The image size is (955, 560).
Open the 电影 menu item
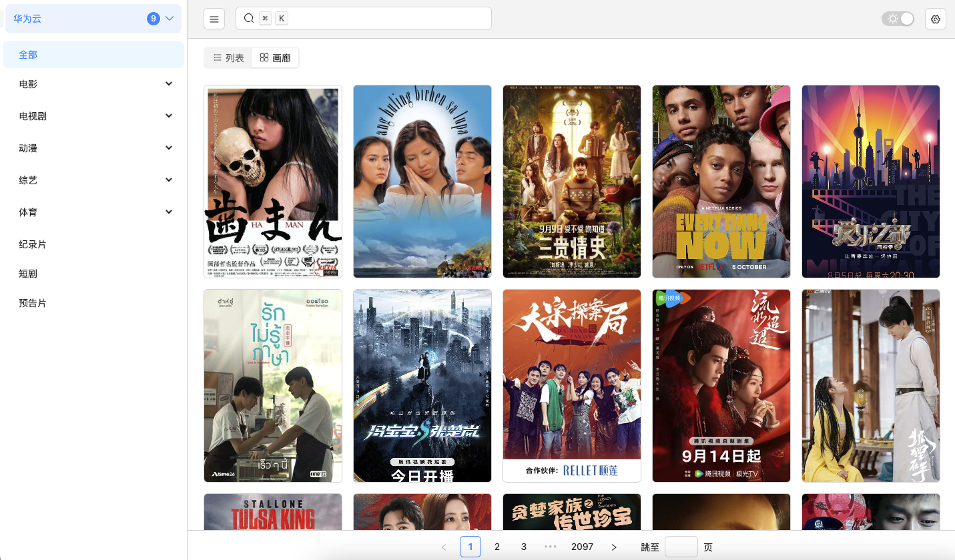click(x=93, y=84)
